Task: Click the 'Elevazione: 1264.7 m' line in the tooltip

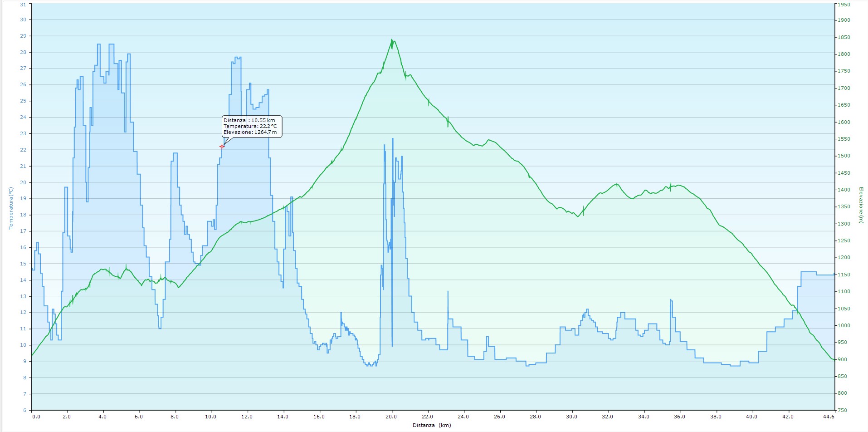Action: click(x=250, y=133)
